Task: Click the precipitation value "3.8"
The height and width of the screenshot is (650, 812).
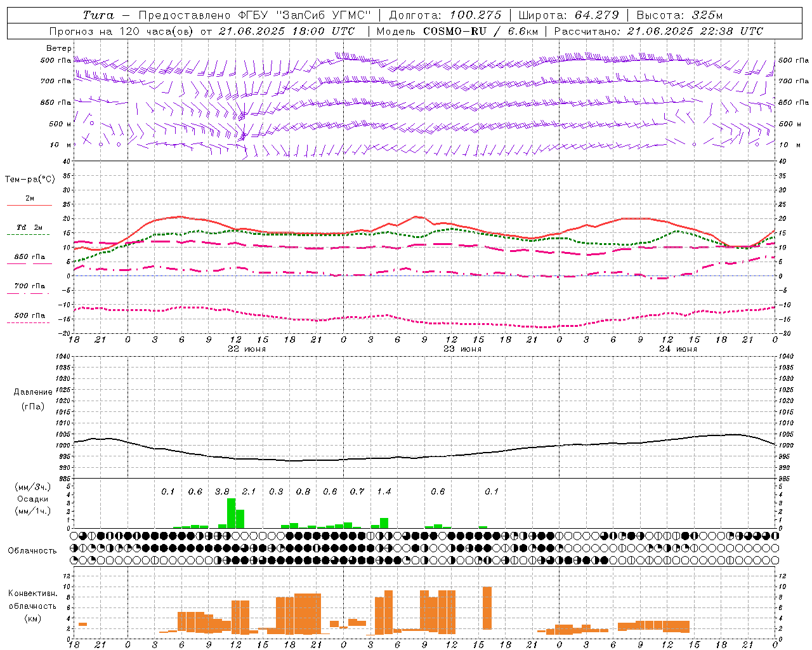Action: (x=222, y=491)
